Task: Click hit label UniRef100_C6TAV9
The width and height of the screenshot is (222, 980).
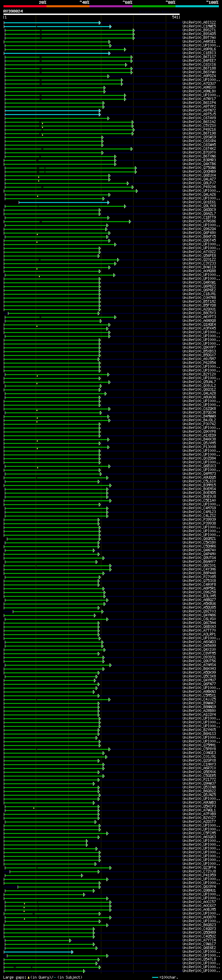Action: pyautogui.click(x=199, y=118)
